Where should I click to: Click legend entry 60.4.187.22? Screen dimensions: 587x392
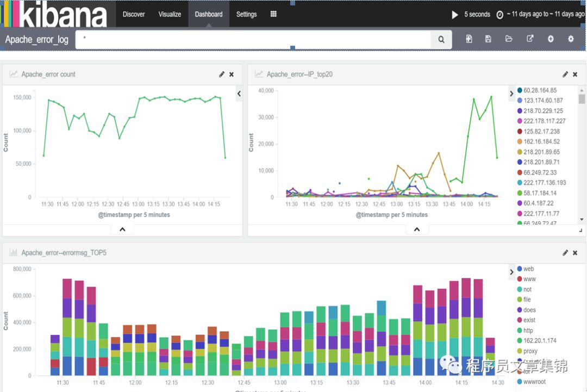pyautogui.click(x=538, y=203)
